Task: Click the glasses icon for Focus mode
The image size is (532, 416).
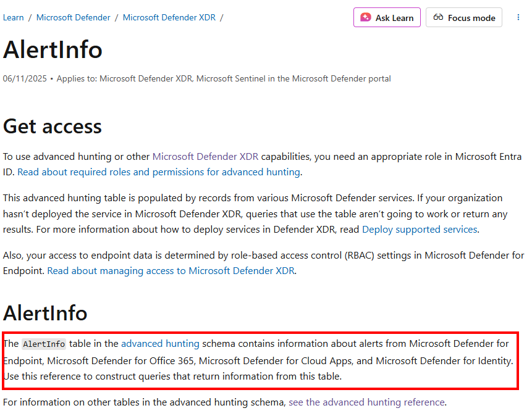Action: click(x=439, y=18)
